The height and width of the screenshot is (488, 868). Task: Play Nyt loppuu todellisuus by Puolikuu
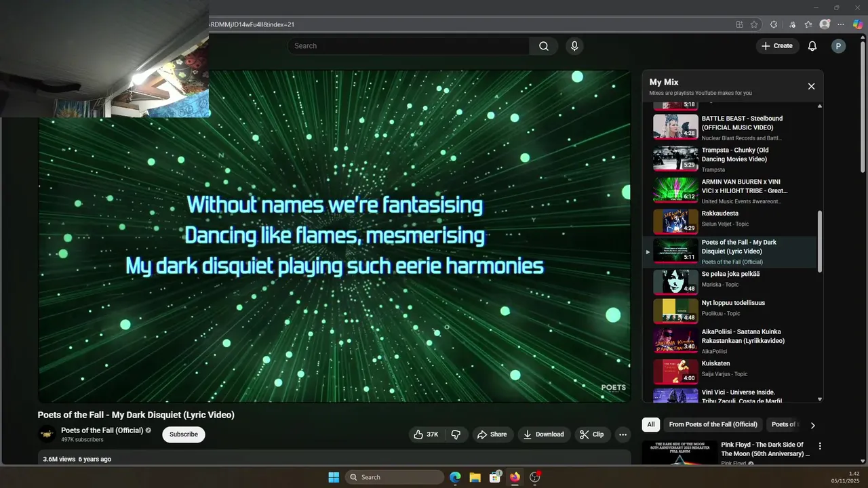[731, 311]
